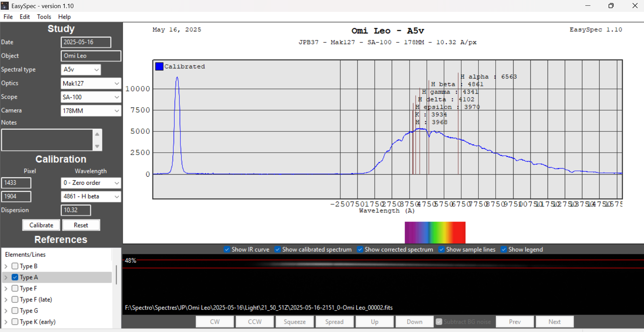
Task: Click the 'Wavelength (A)' axis label
Action: pos(387,211)
